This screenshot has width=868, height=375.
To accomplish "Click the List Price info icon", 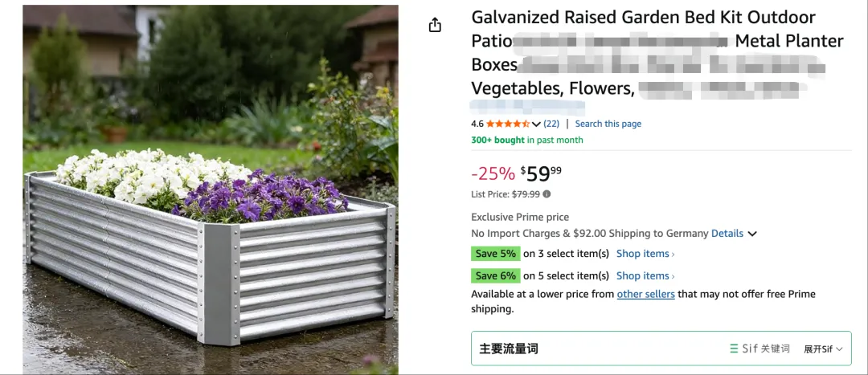I will 547,194.
